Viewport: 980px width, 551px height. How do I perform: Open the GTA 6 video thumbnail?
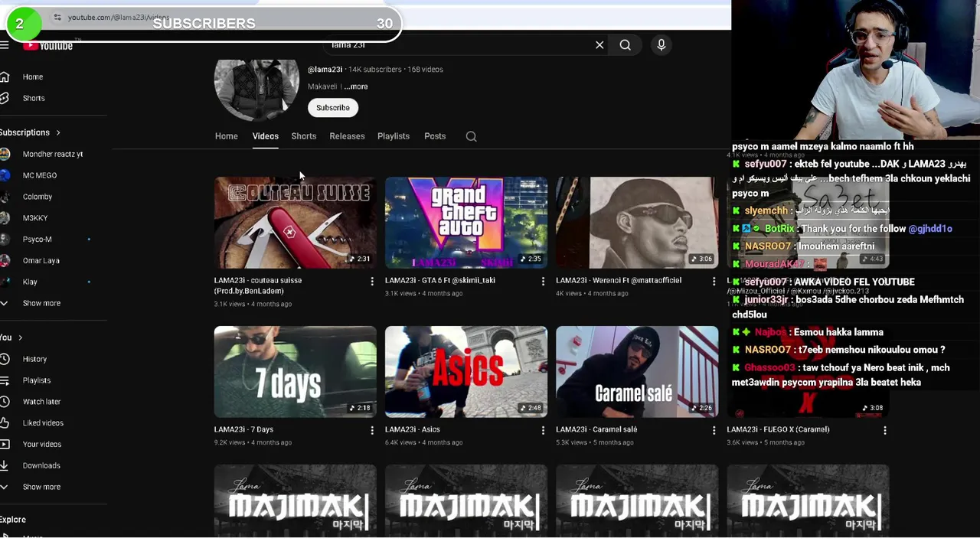click(466, 223)
